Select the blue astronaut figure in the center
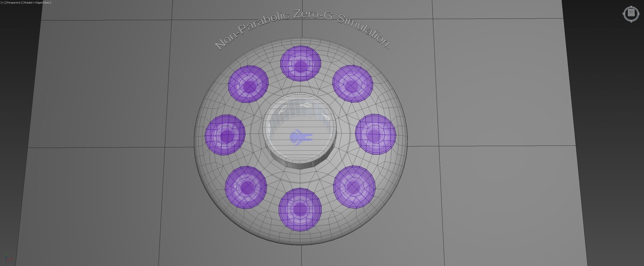644x266 pixels. point(300,137)
